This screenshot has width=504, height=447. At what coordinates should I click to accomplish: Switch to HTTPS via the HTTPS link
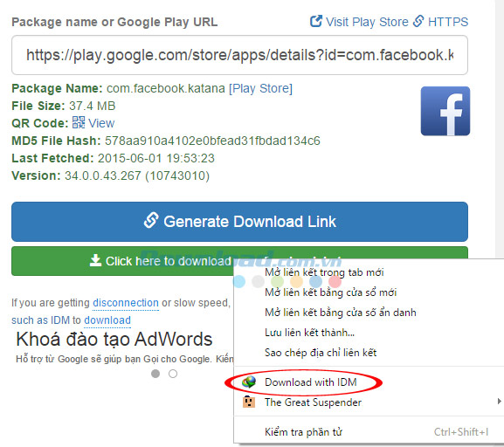pos(448,22)
